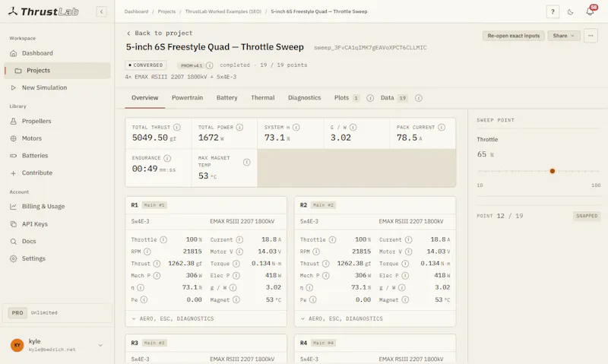Switch to the Plots tab
This screenshot has height=364, width=608.
[347, 98]
